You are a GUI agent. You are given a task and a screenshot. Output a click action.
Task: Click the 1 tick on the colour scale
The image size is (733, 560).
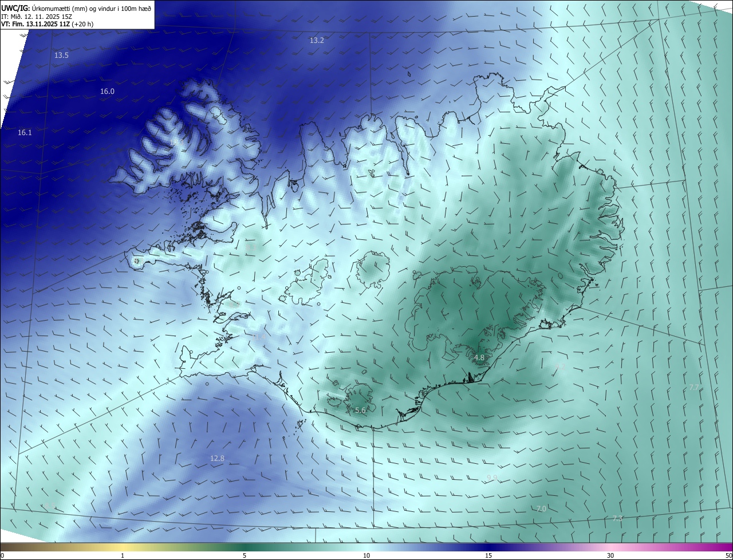[123, 555]
